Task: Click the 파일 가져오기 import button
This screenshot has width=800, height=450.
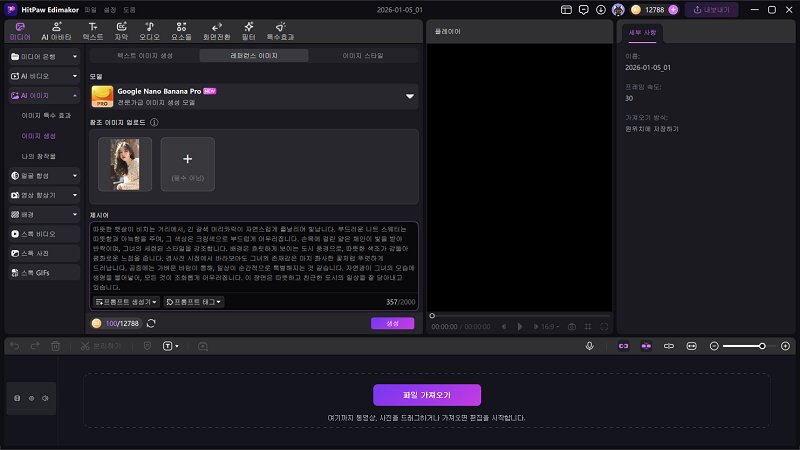Action: 427,395
